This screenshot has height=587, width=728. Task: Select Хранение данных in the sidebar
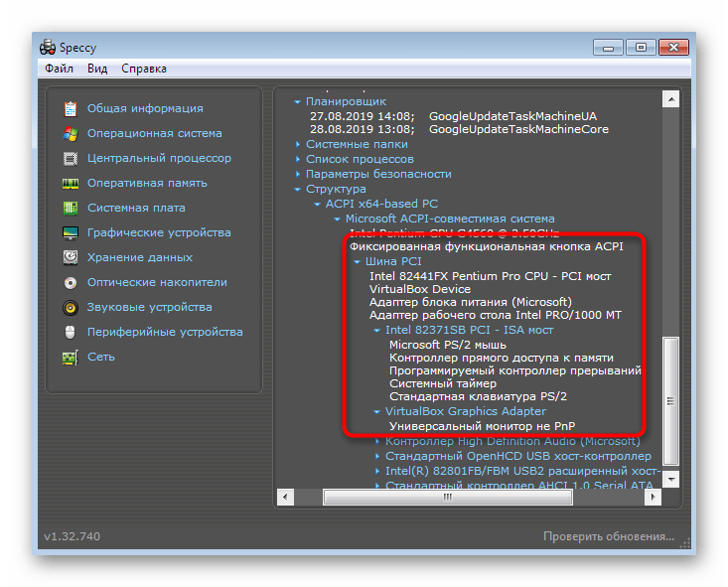[140, 257]
